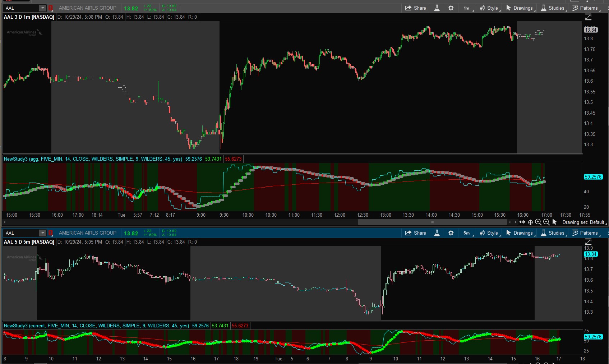Open Studies menu in upper chart toolbar
This screenshot has width=609, height=364.
[x=554, y=8]
